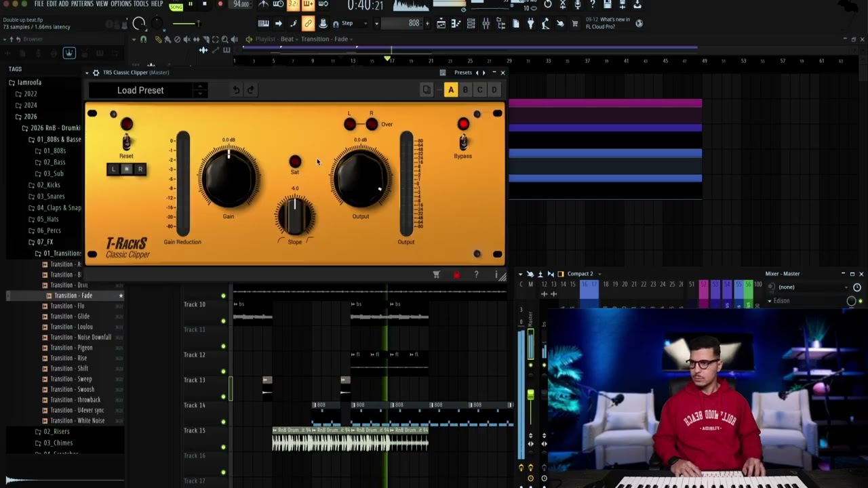Open the channel rack from the toolbar
This screenshot has height=488, width=868.
point(471,23)
